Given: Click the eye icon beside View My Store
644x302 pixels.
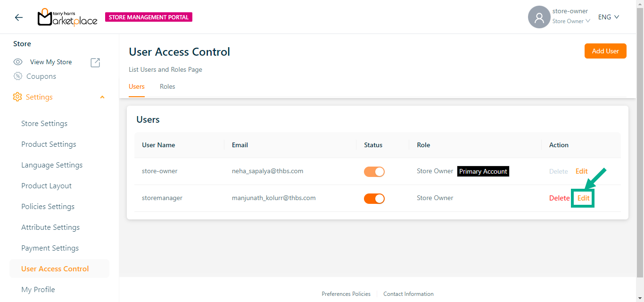Looking at the screenshot, I should pyautogui.click(x=18, y=62).
